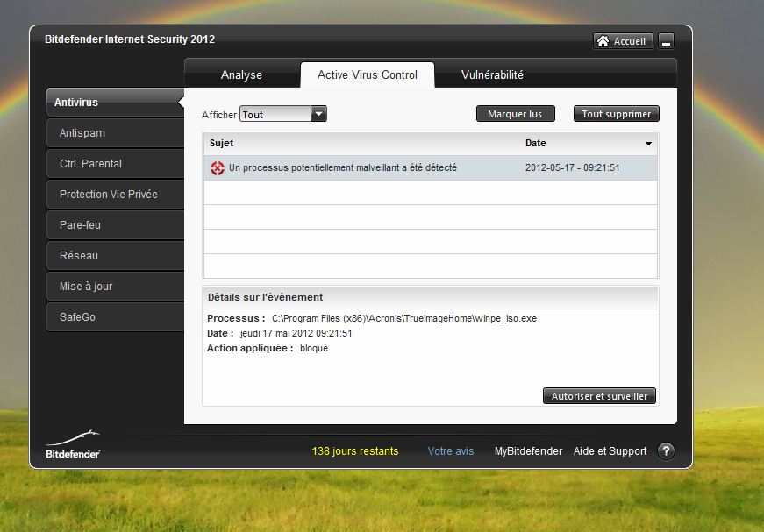
Task: Open the help question mark icon
Action: 666,451
